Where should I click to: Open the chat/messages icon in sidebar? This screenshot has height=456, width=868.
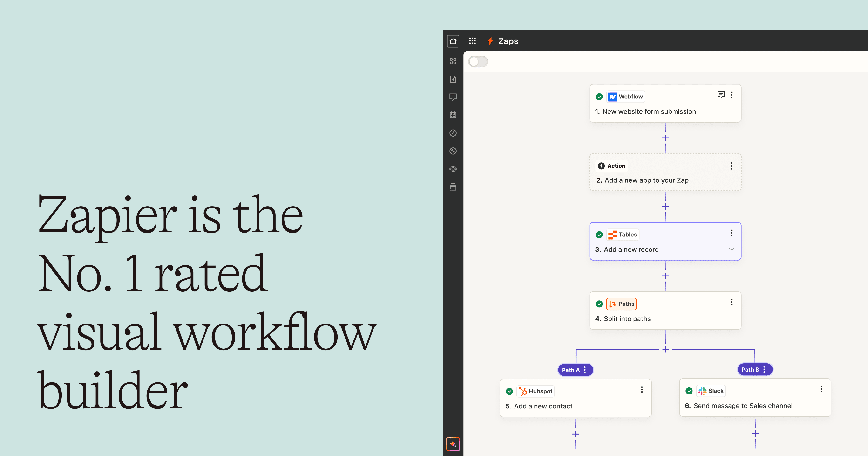click(453, 97)
